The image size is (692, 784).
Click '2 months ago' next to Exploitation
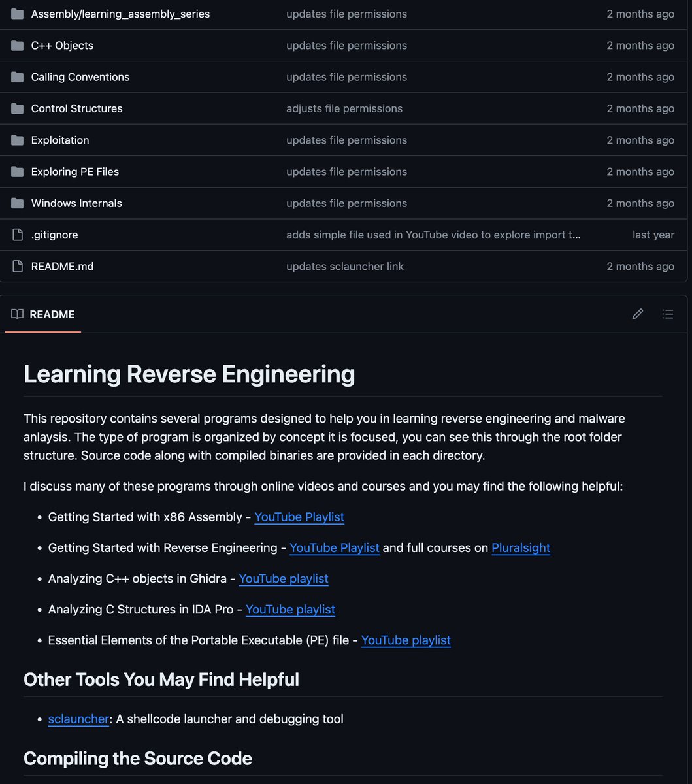(640, 140)
